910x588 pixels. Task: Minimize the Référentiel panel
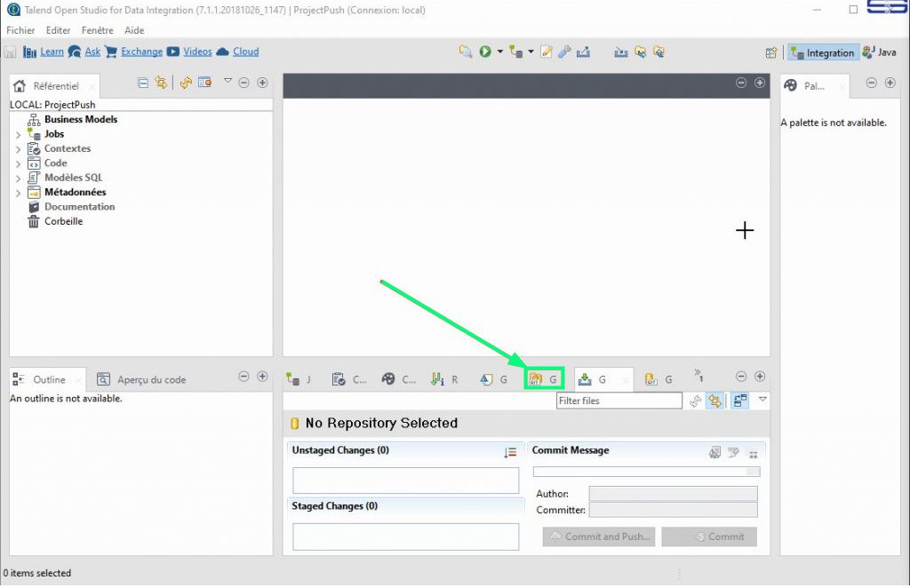243,83
